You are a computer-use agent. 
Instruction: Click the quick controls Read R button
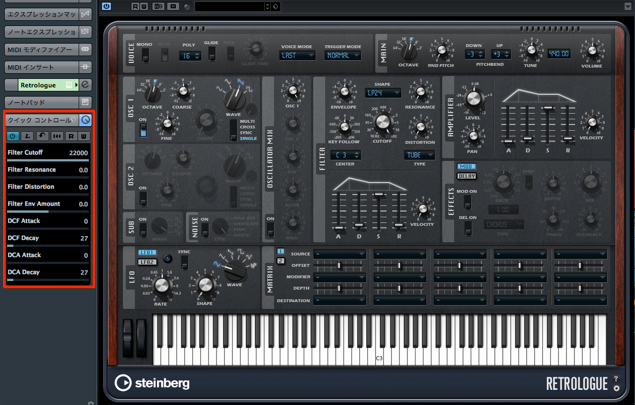[71, 136]
